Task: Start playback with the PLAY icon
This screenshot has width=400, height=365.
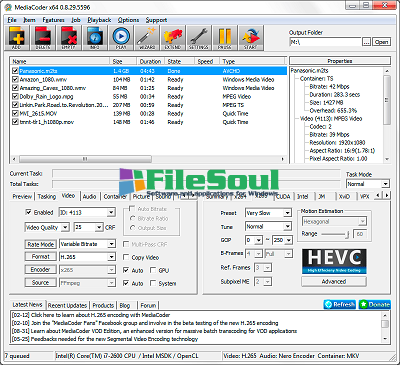Action: pos(121,38)
